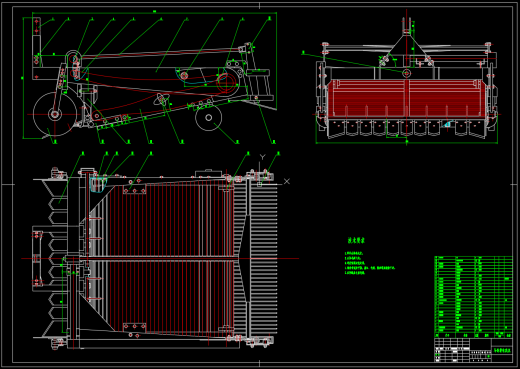Click the red hatched conveyor in front view
The image size is (520, 369).
406,98
